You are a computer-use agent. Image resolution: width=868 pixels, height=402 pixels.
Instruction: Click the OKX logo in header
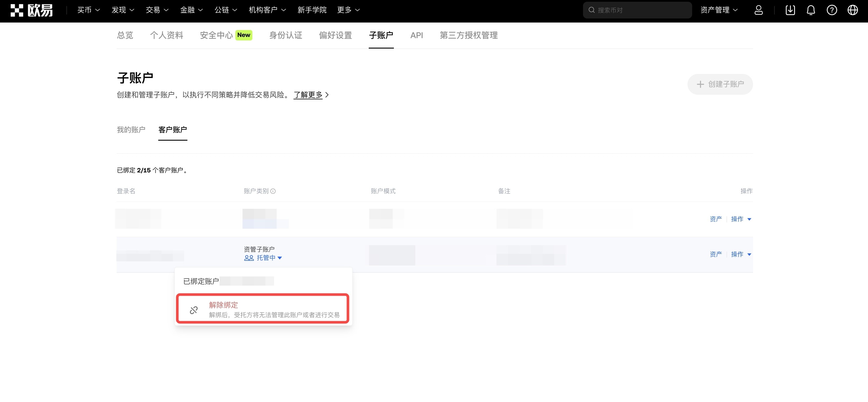(x=32, y=10)
